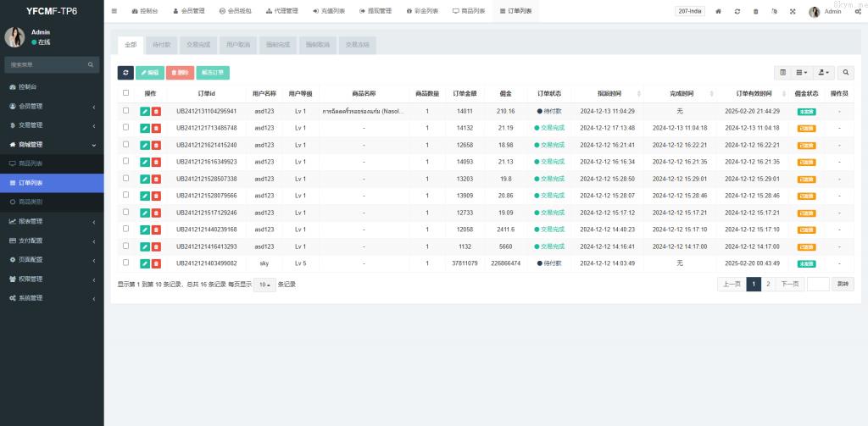Open the table search magnifier button

click(x=846, y=73)
